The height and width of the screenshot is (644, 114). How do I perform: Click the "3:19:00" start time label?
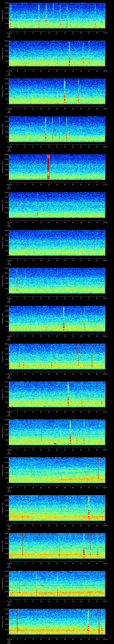[9, 147]
